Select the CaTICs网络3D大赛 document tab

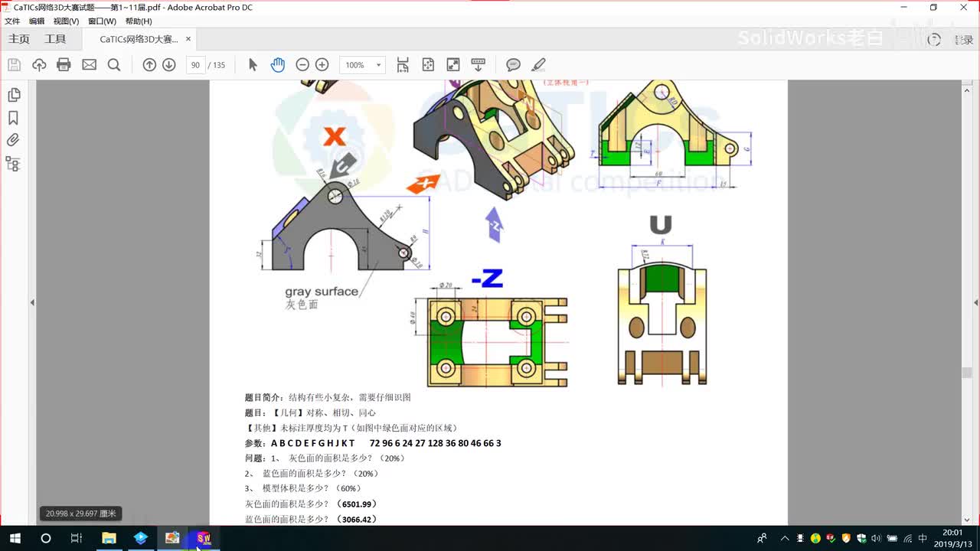coord(139,39)
